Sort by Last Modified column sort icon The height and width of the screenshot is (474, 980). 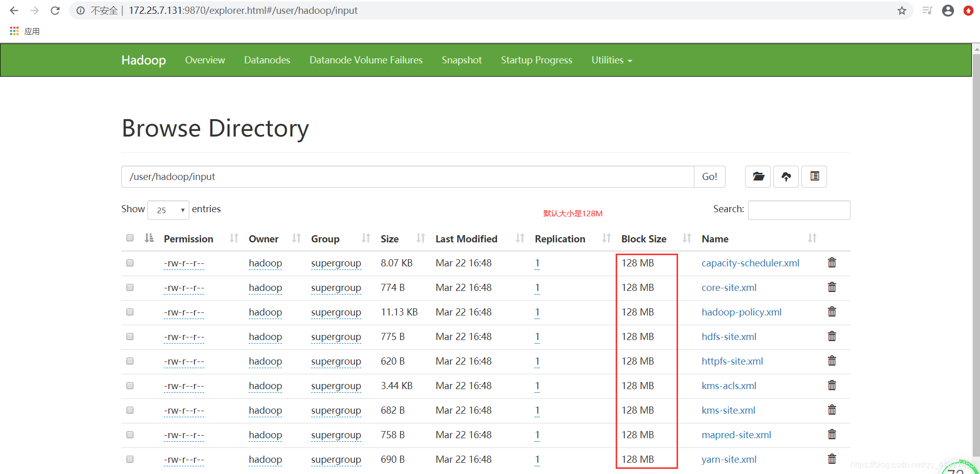coord(520,238)
